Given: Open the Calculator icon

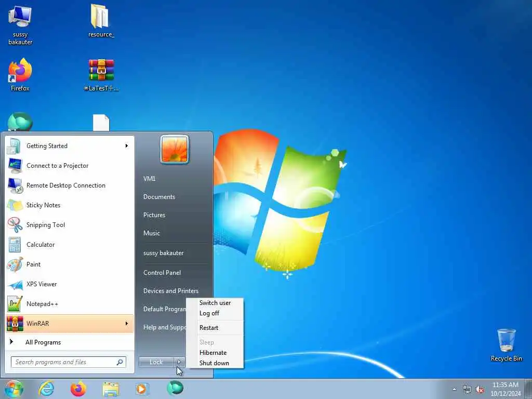Looking at the screenshot, I should 15,245.
